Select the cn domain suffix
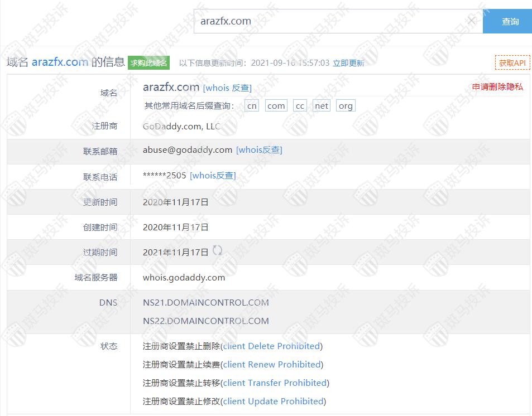532x416 pixels. pyautogui.click(x=252, y=106)
